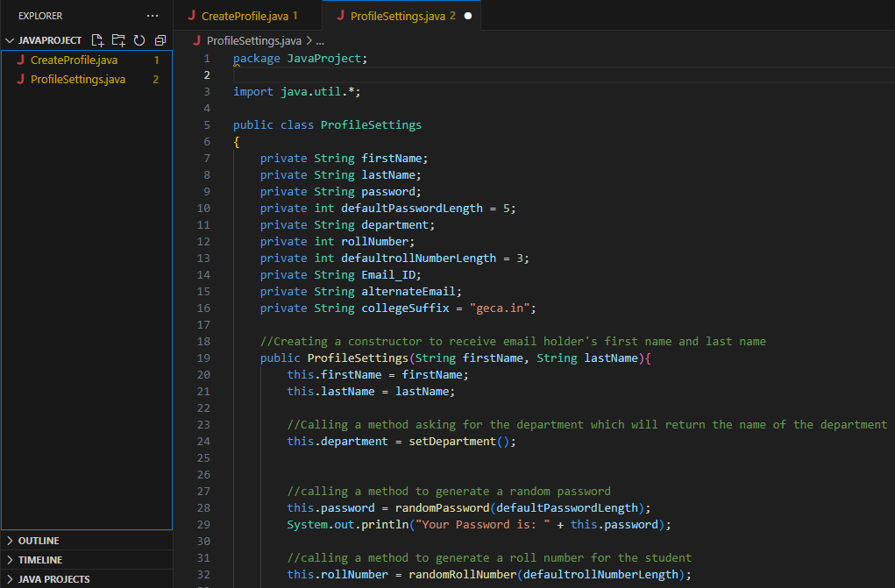Click the EXPLORER panel title

click(40, 16)
